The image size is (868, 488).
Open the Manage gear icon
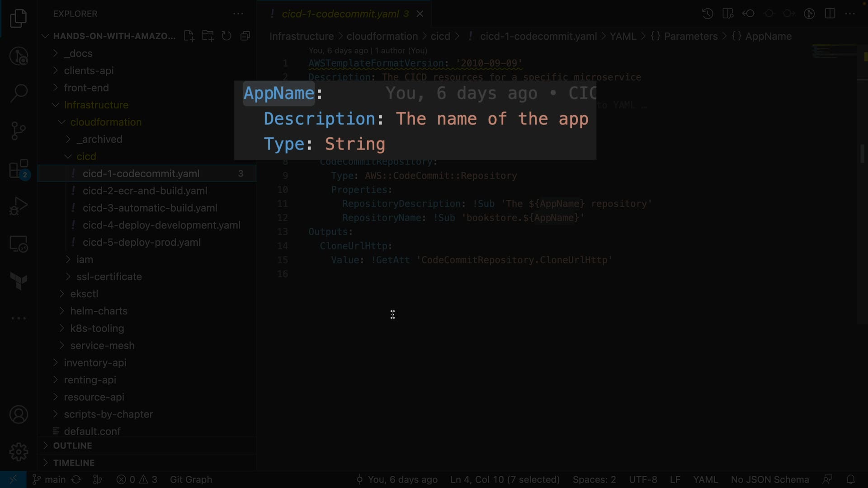[19, 451]
